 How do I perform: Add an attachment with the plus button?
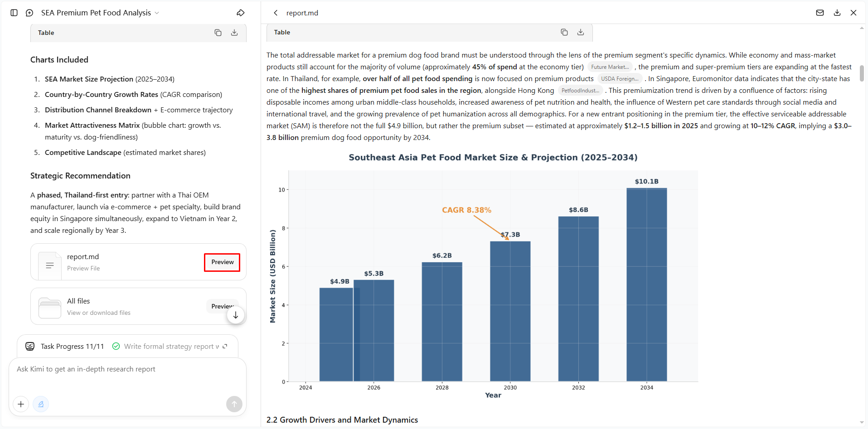[21, 404]
